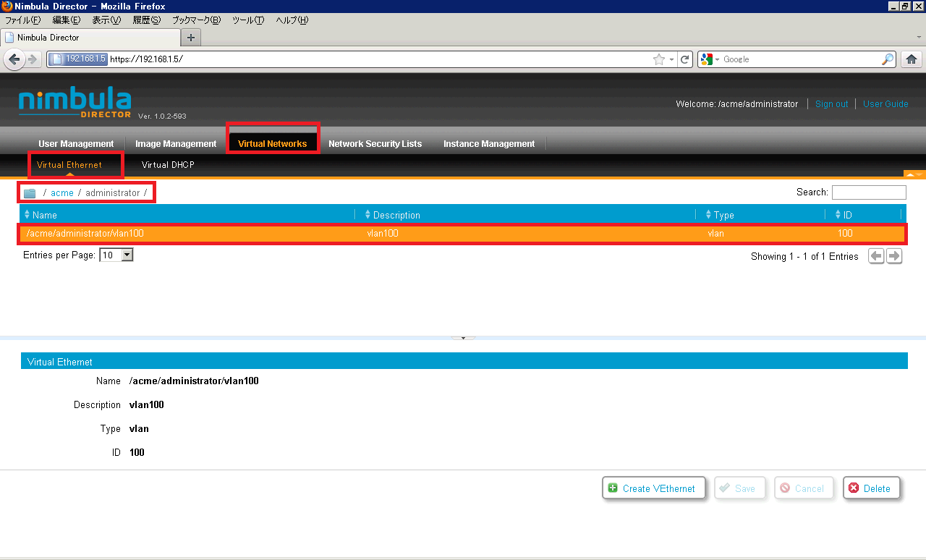The image size is (926, 560).
Task: Switch to the Virtual DHCP sub-tab
Action: click(168, 165)
